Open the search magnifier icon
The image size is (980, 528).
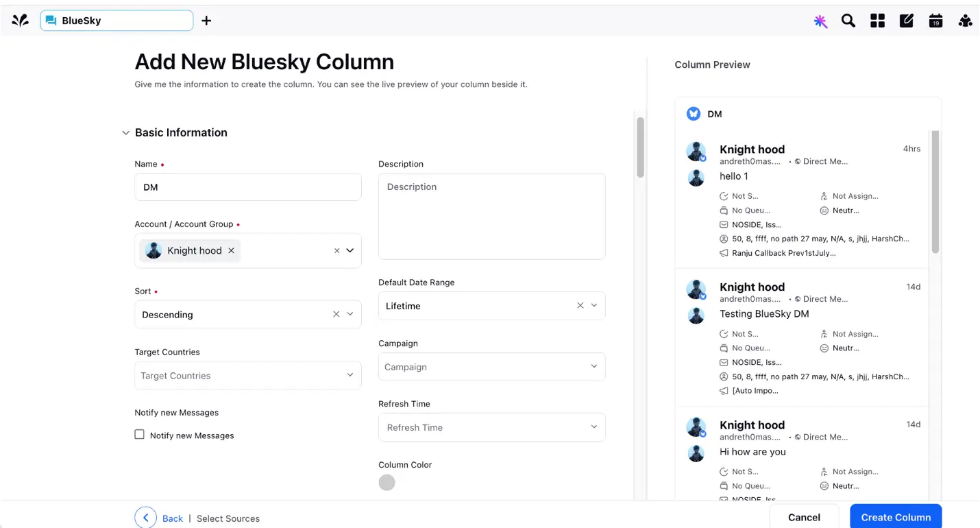click(848, 21)
